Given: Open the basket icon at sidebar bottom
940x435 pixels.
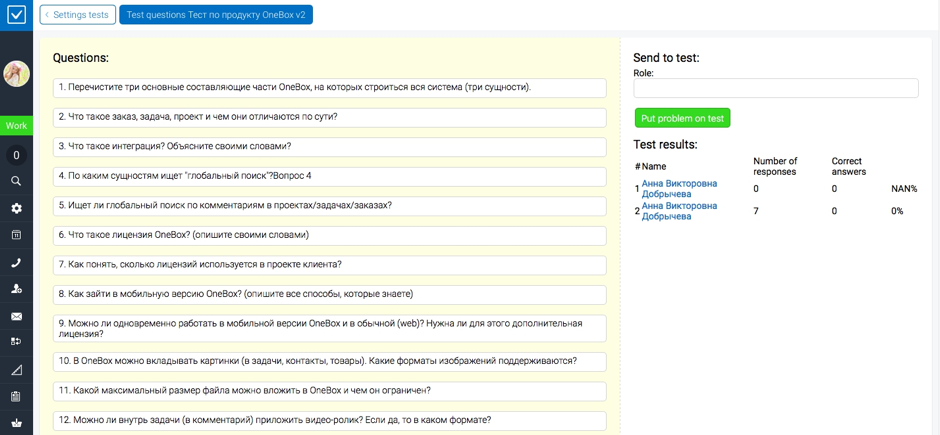Looking at the screenshot, I should pos(16,423).
